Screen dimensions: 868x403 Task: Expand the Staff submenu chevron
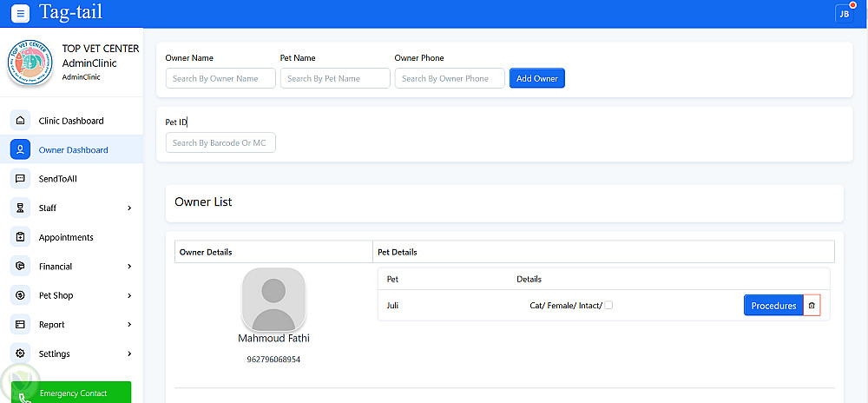(x=129, y=208)
